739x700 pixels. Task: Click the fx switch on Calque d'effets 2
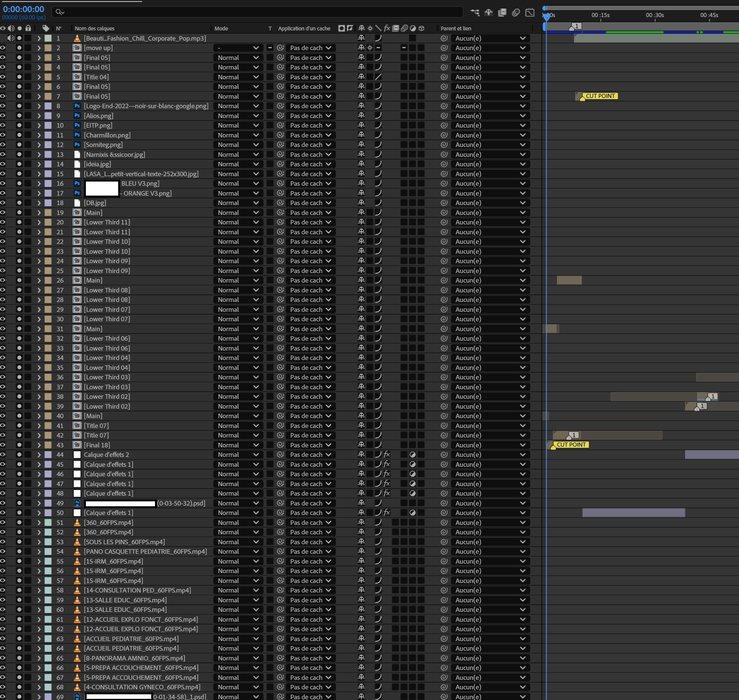(x=387, y=455)
